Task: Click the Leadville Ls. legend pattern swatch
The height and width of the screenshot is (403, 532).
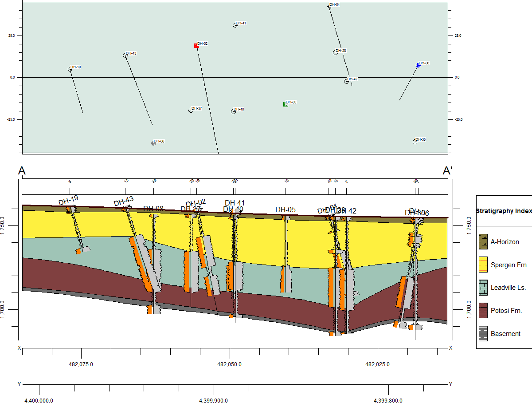Action: [483, 288]
